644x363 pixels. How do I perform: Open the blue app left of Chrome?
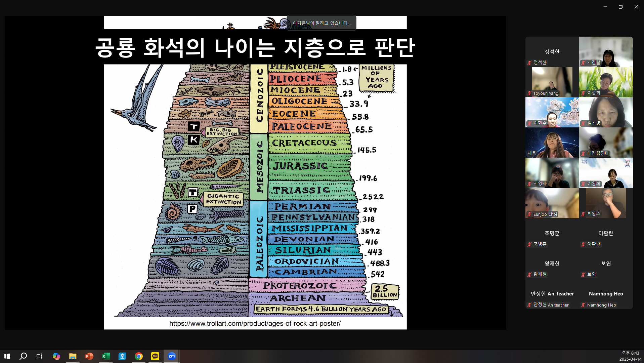coord(122,356)
